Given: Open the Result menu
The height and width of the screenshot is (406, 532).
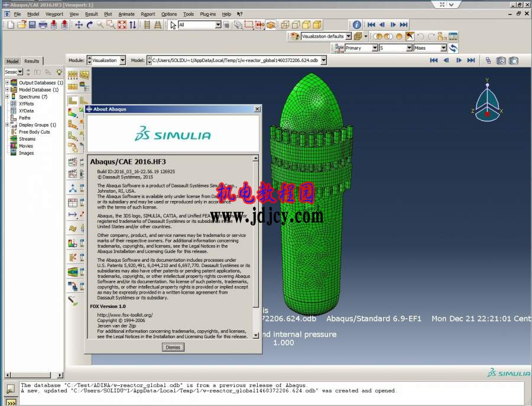Looking at the screenshot, I should point(91,14).
